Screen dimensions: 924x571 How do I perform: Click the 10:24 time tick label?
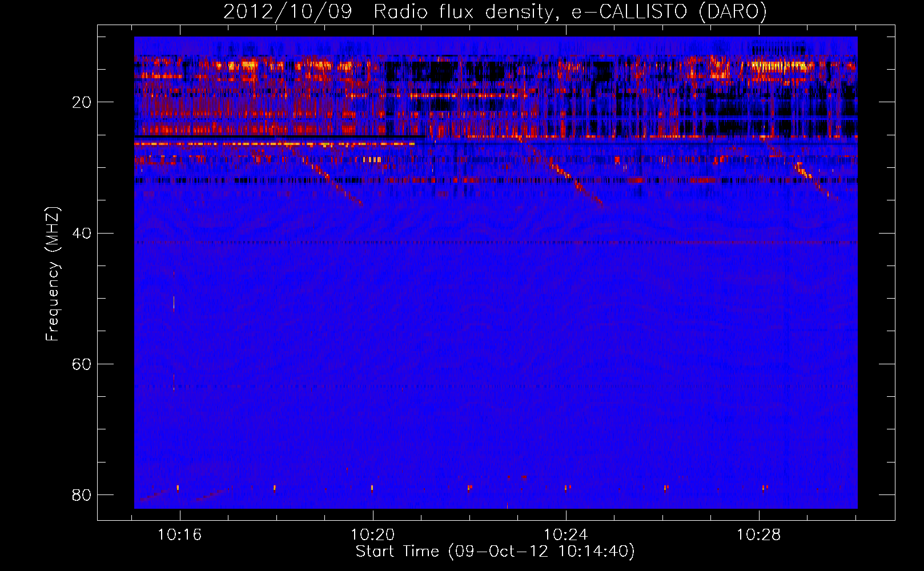[x=565, y=535]
